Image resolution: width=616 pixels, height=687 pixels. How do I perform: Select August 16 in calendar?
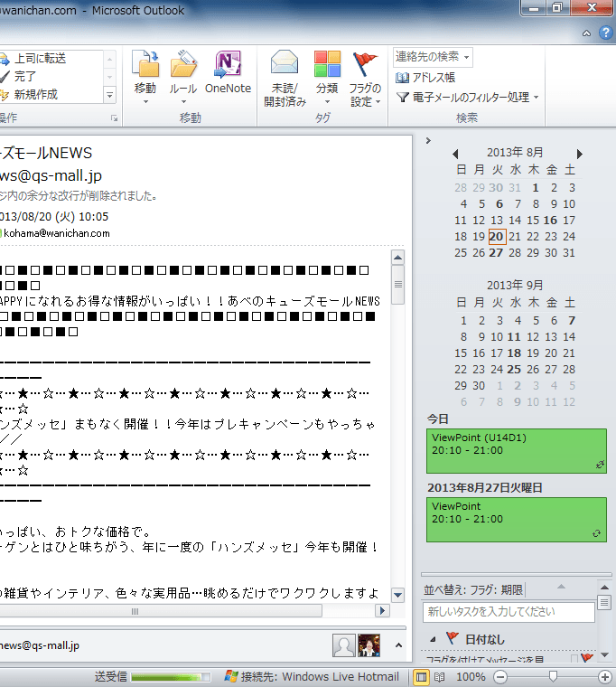point(550,221)
